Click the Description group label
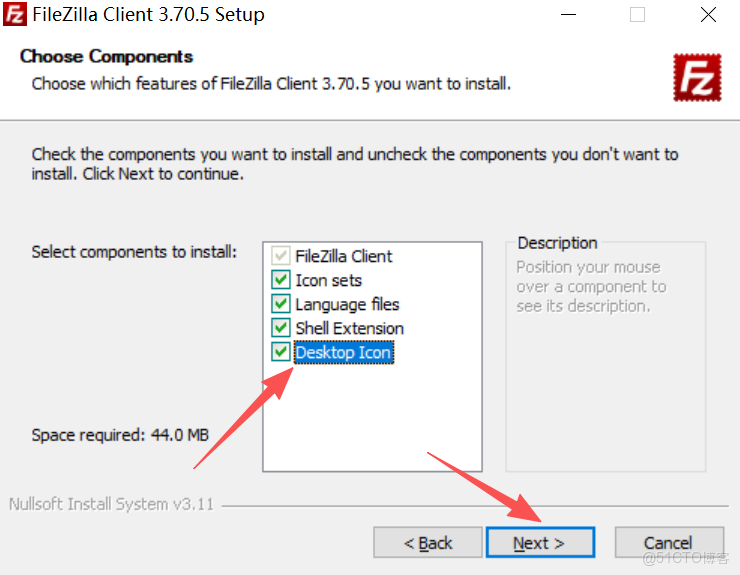The height and width of the screenshot is (575, 740). 557,243
